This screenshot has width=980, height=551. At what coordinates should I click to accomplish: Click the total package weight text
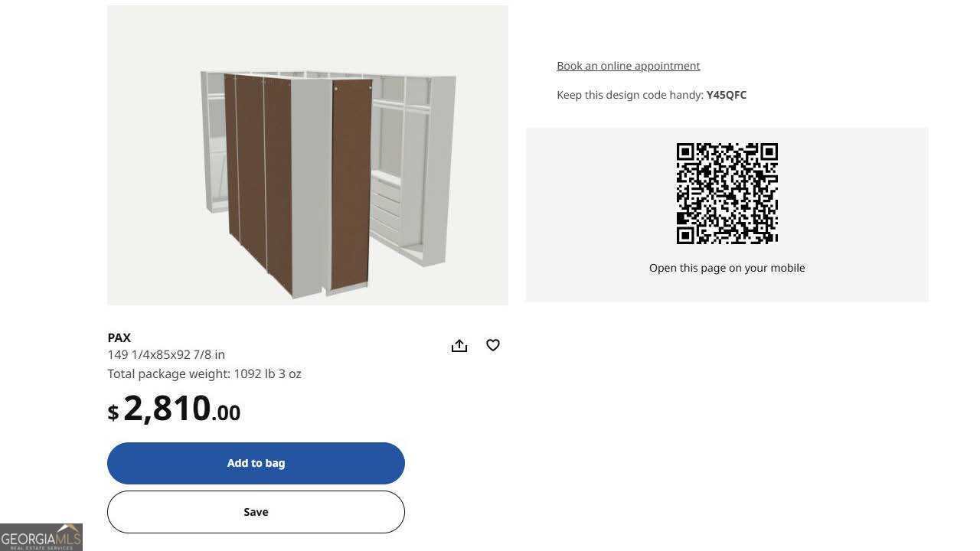(x=204, y=373)
